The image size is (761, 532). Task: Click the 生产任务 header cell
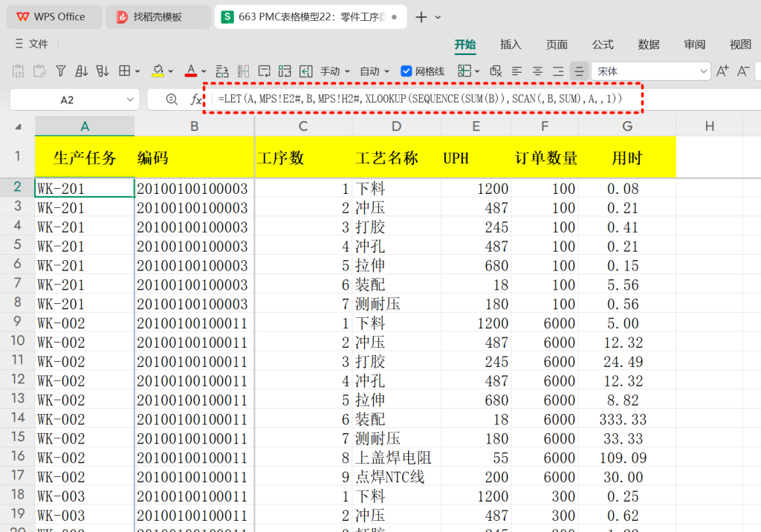85,158
